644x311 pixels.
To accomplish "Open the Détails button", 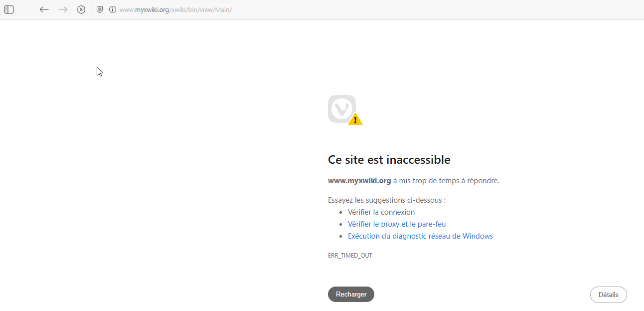I will (x=608, y=295).
